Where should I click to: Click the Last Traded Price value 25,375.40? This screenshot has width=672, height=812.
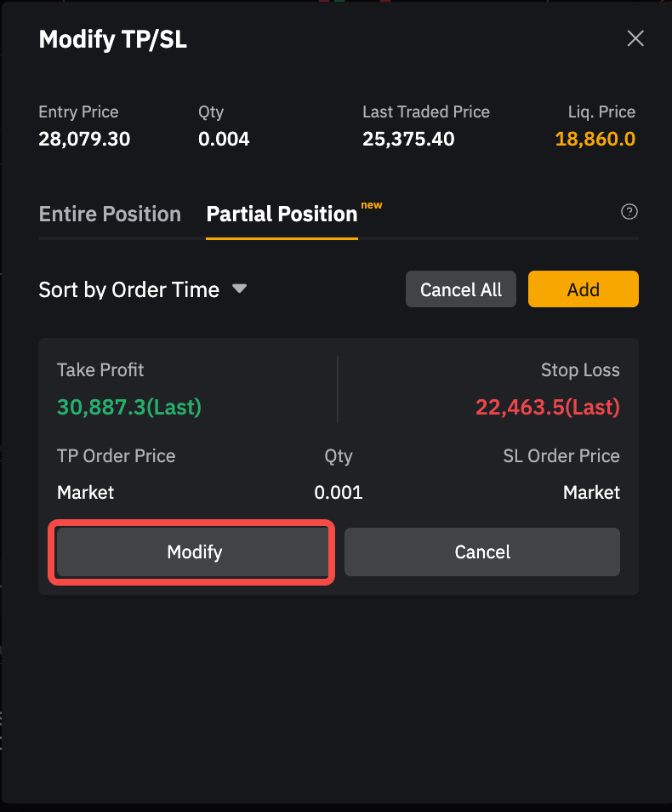click(x=408, y=139)
